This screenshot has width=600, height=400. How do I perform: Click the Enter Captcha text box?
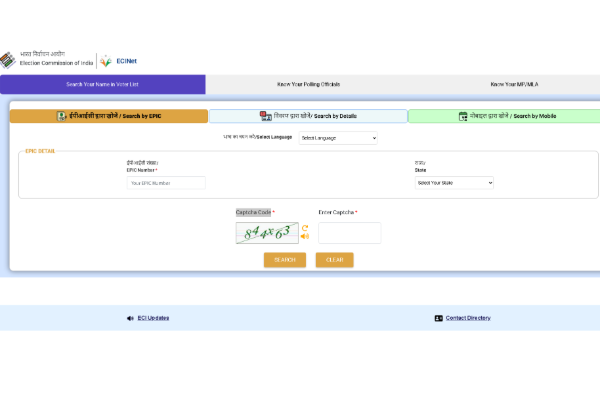pyautogui.click(x=349, y=233)
